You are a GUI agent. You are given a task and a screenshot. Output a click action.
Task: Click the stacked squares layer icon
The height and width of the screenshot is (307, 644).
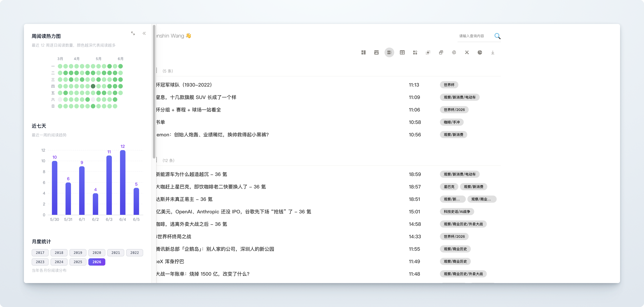(428, 53)
